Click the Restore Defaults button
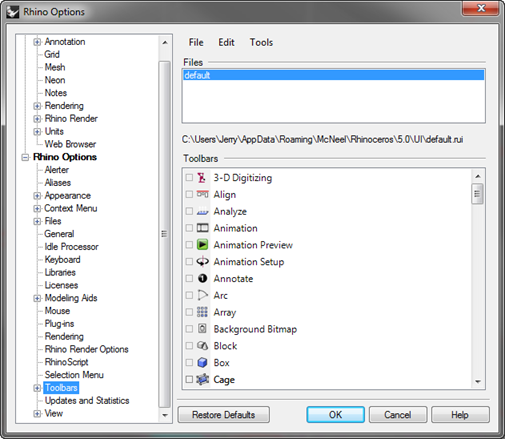505x439 pixels. [224, 415]
